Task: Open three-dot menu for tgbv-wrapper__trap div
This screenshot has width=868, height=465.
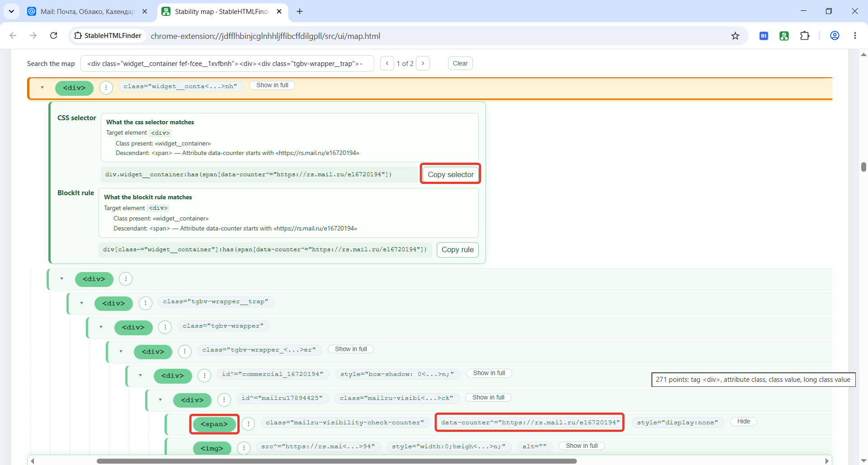Action: 145,303
